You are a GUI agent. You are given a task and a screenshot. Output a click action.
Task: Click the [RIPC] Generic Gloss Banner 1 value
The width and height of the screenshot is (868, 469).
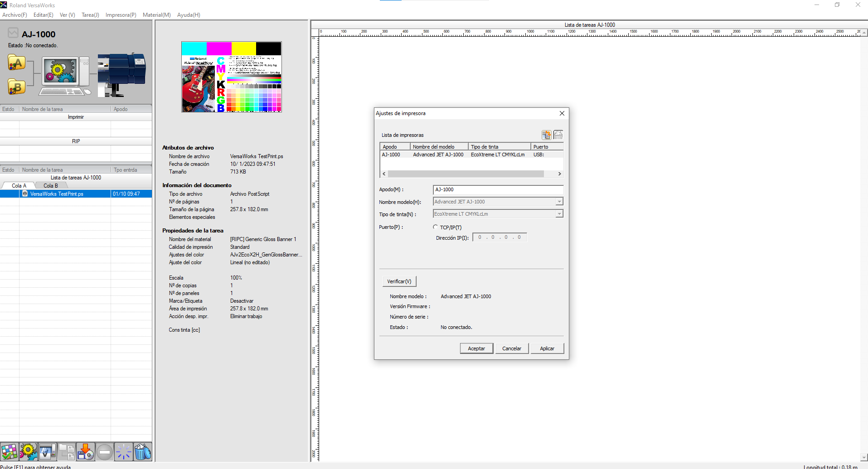click(x=263, y=239)
